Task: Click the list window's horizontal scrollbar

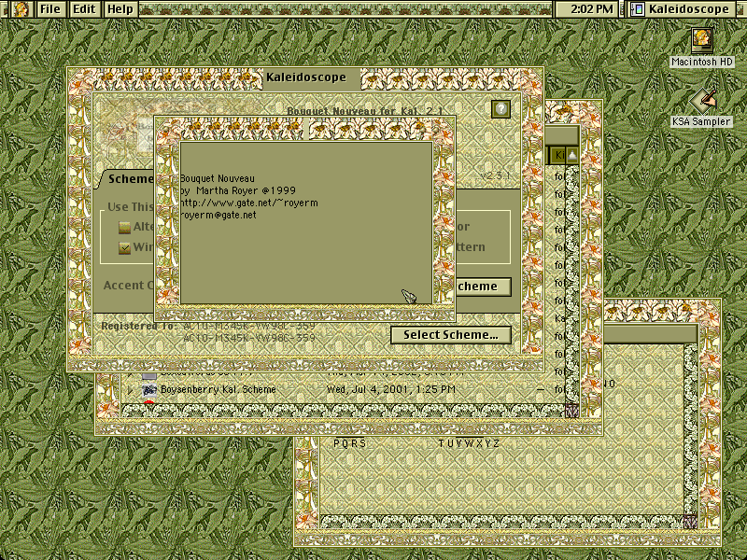Action: [x=343, y=411]
